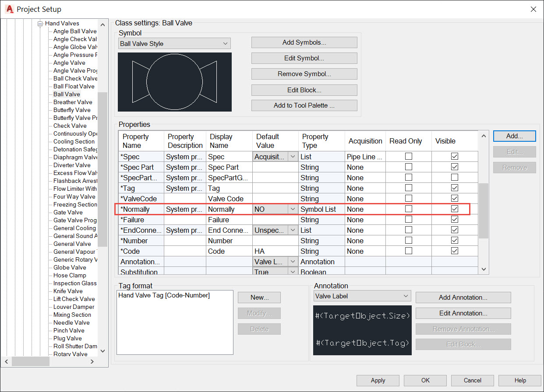Click properties table scroll-down arrow
The width and height of the screenshot is (544, 392).
click(484, 269)
